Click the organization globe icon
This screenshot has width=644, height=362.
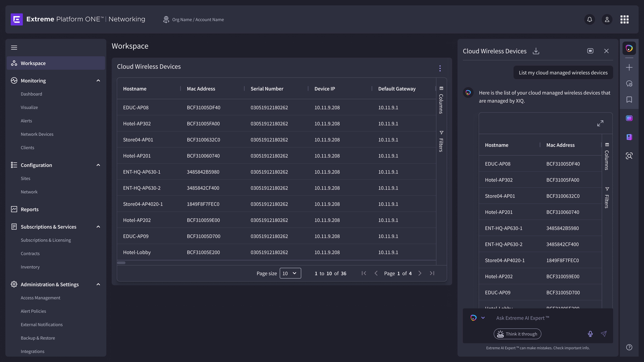(166, 19)
